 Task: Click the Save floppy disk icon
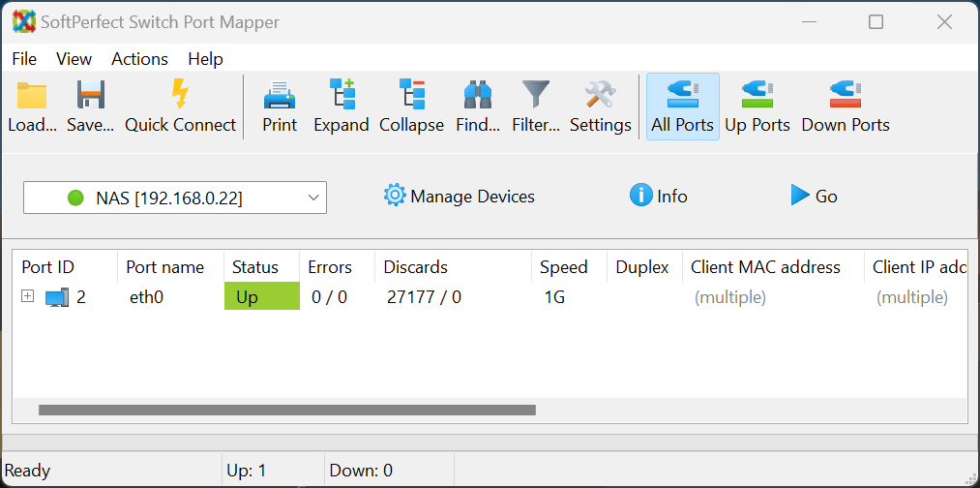(x=91, y=96)
